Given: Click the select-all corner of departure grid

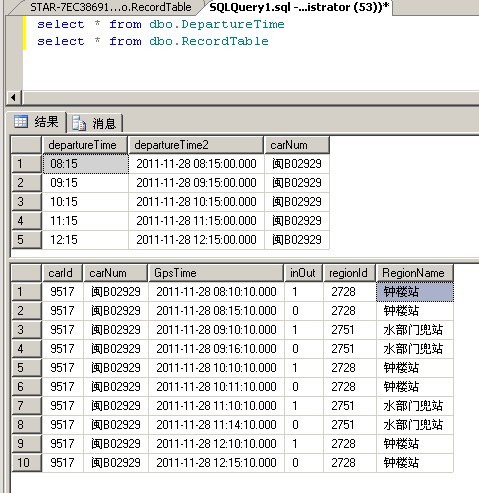Looking at the screenshot, I should (27, 145).
